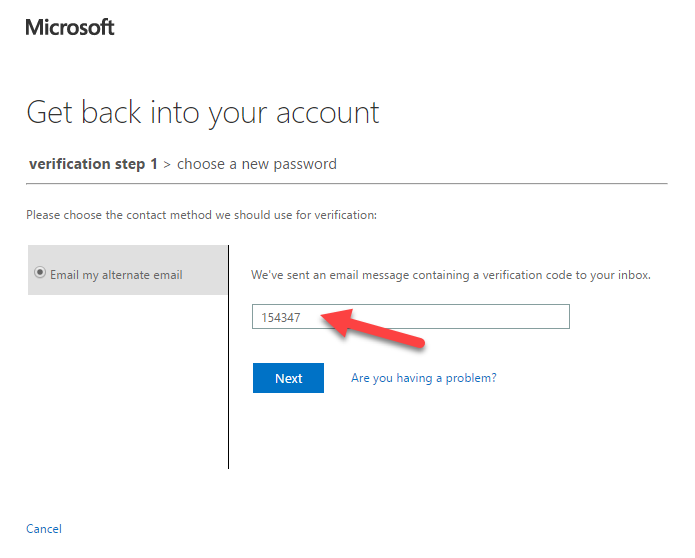This screenshot has height=558, width=695.
Task: Focus the verification code input field
Action: coord(410,316)
